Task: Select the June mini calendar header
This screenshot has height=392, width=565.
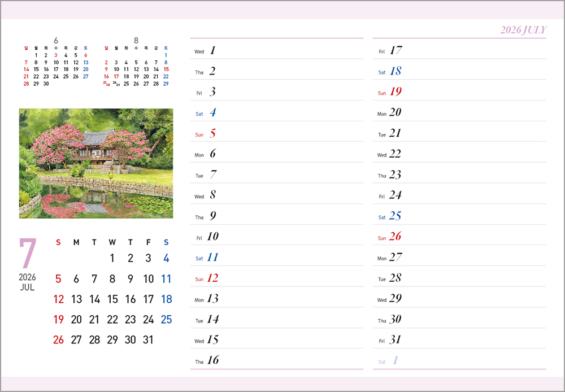Action: pyautogui.click(x=55, y=41)
